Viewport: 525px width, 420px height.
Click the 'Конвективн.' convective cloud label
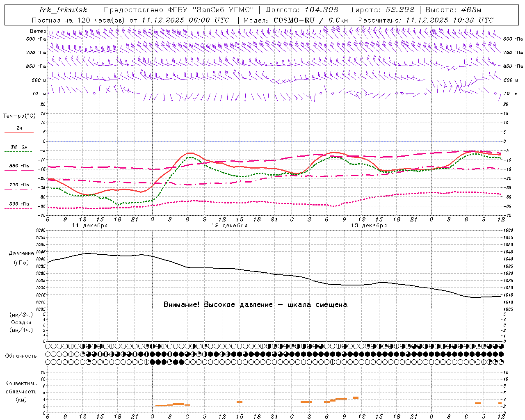coord(21,383)
